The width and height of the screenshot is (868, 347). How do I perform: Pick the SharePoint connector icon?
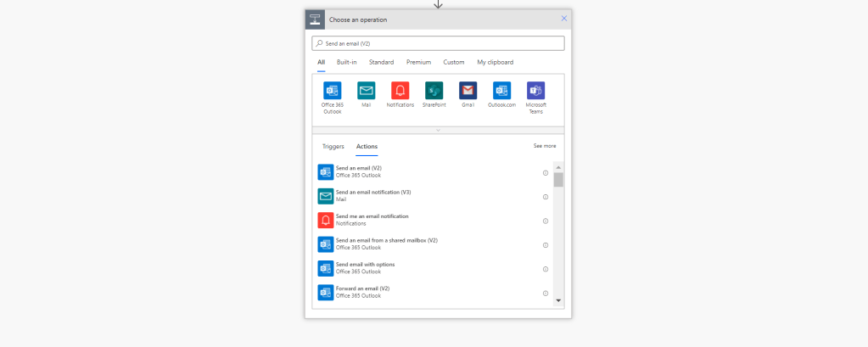pos(434,91)
